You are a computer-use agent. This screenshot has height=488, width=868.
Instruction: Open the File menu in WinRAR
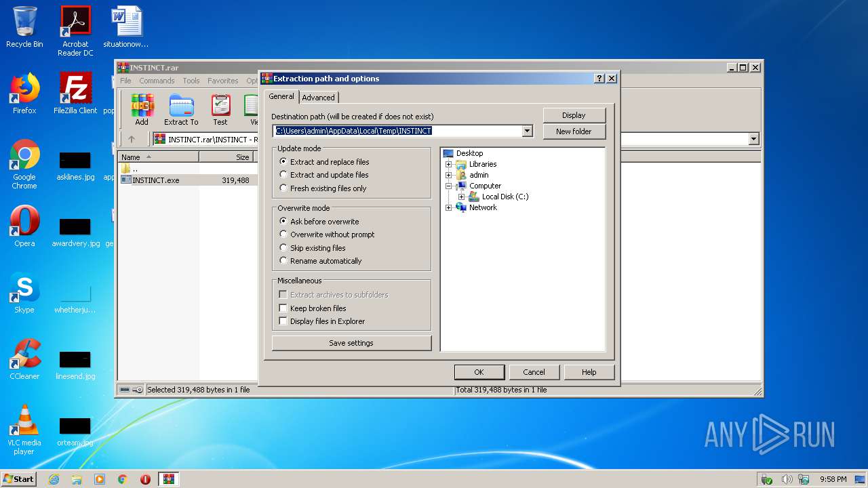coord(125,81)
